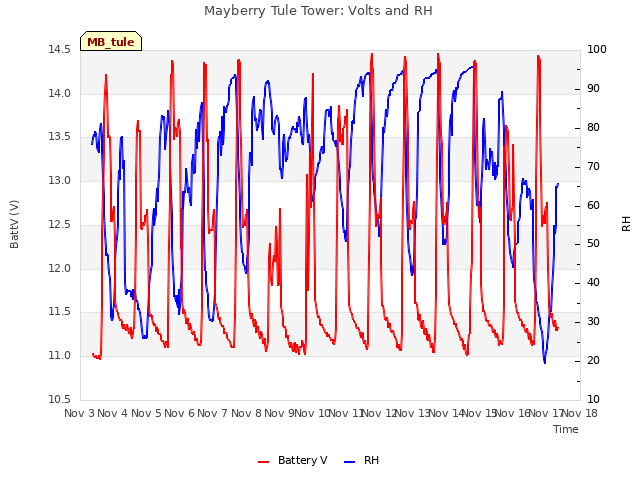Click the Time axis label

click(x=566, y=429)
